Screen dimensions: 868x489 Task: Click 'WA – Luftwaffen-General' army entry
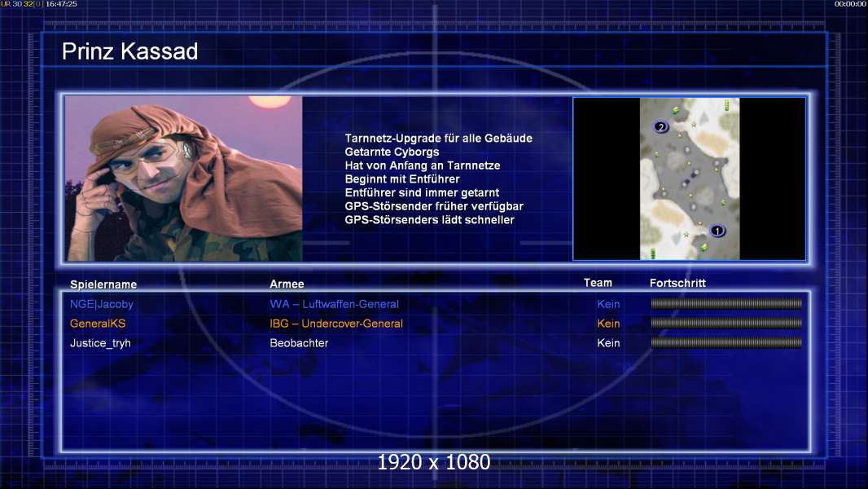(335, 304)
